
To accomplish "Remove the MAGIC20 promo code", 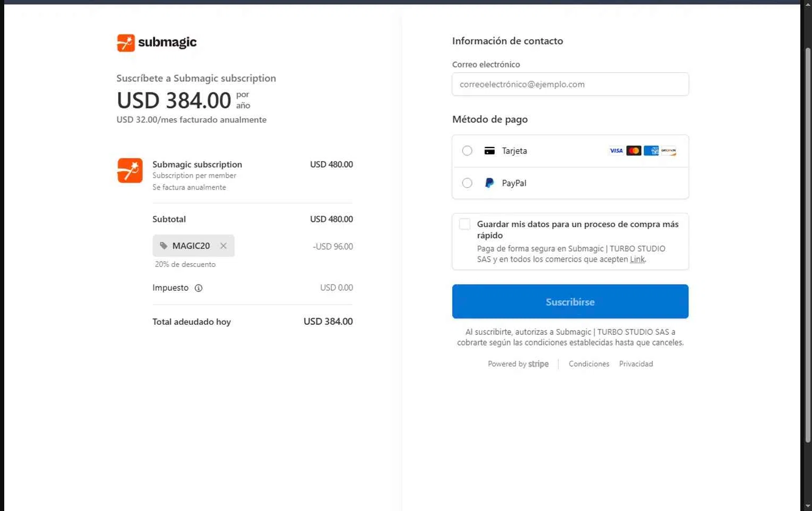I will tap(223, 246).
